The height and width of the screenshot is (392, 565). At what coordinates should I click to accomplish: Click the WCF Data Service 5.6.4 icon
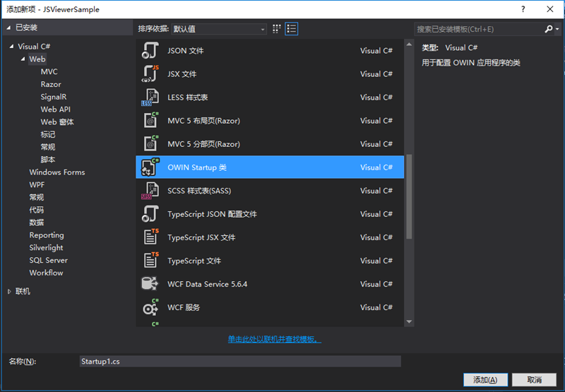coord(150,284)
